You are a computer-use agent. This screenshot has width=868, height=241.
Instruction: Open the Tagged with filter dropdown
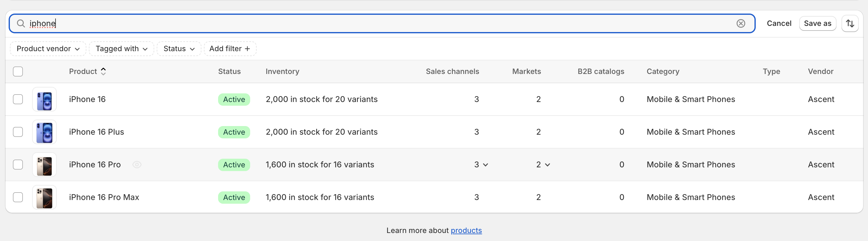click(121, 49)
